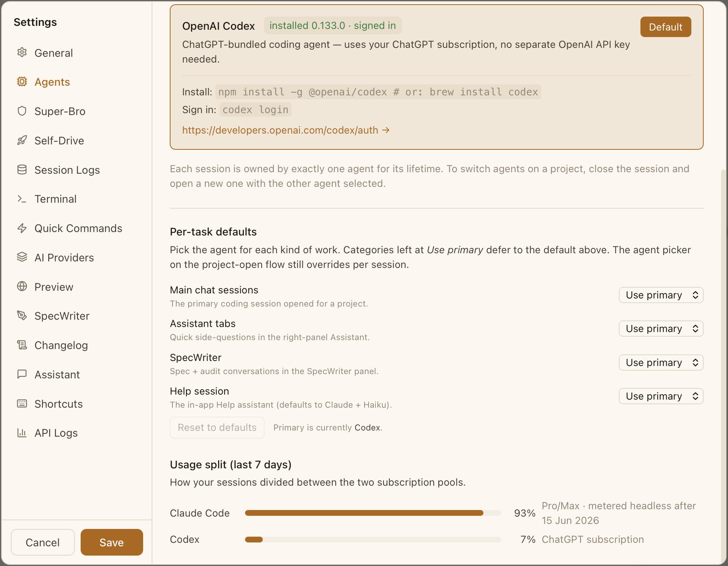The width and height of the screenshot is (728, 566).
Task: Open AI Providers section
Action: coord(64,258)
